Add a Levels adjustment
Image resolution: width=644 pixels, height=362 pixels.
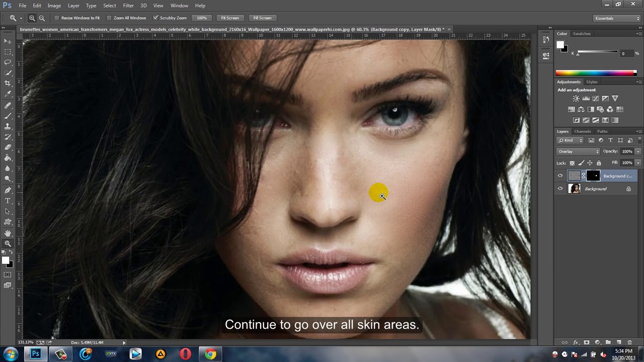586,99
